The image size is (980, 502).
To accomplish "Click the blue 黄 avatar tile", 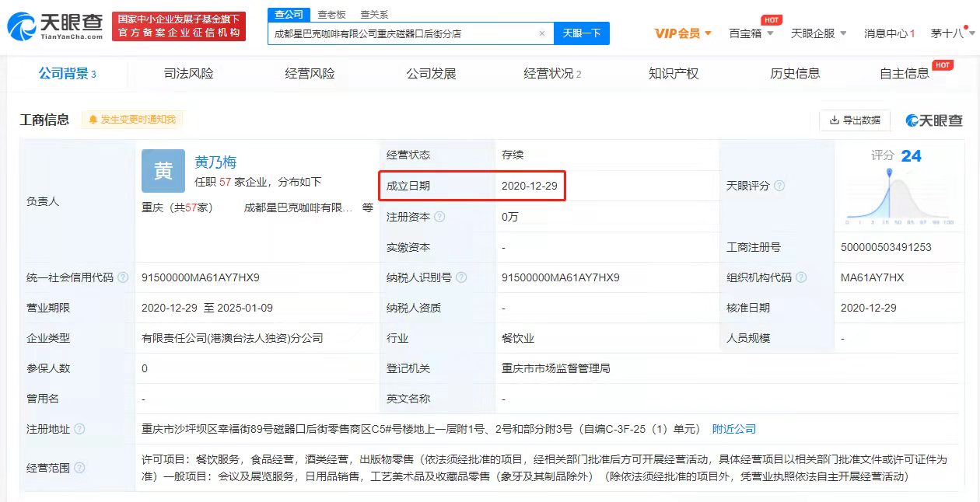I will click(163, 171).
